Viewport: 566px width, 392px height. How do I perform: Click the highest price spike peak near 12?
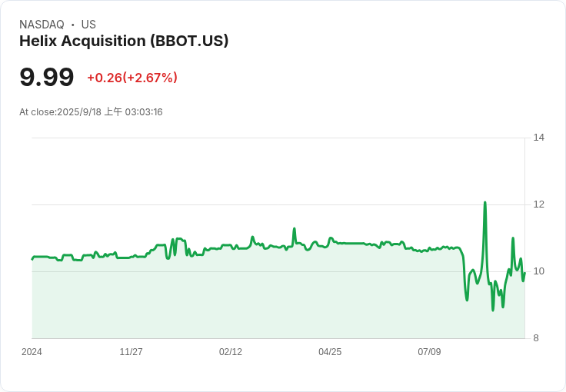point(485,203)
